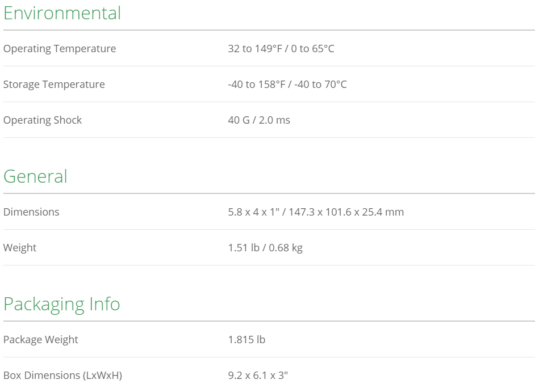
Task: Select the Box Dimensions (LxWxH) label
Action: tap(63, 376)
